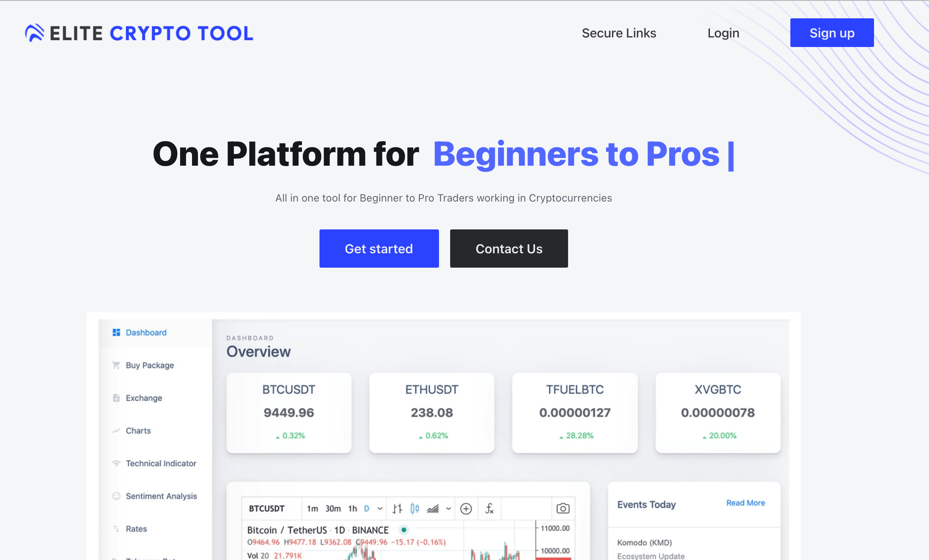Click the Elite Crypto Tool logo icon

35,33
